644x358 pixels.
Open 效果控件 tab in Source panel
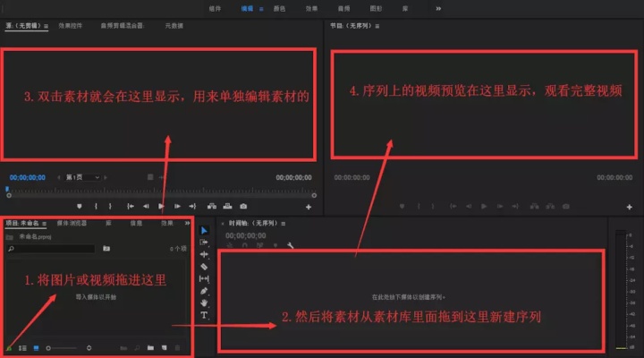[x=71, y=25]
